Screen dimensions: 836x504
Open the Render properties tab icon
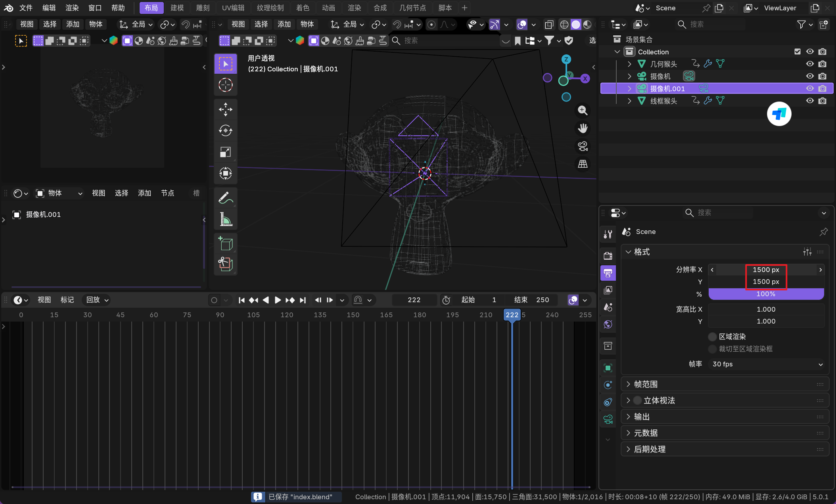point(608,256)
